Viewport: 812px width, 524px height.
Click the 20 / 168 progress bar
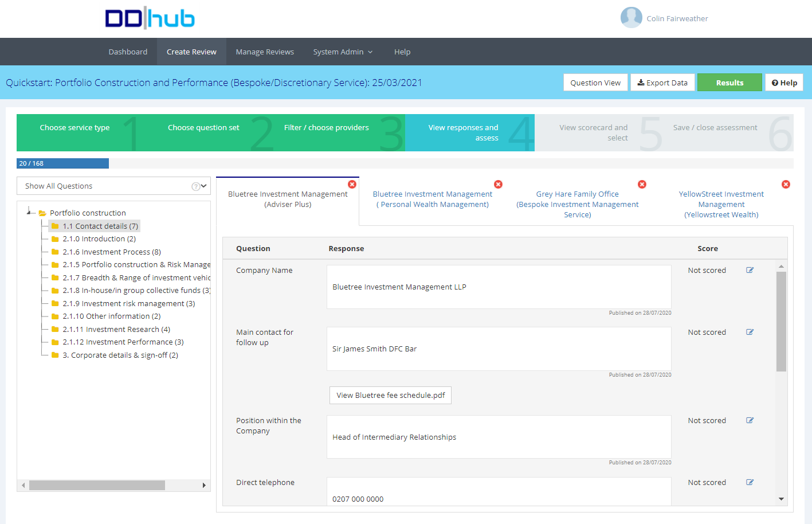coord(62,163)
